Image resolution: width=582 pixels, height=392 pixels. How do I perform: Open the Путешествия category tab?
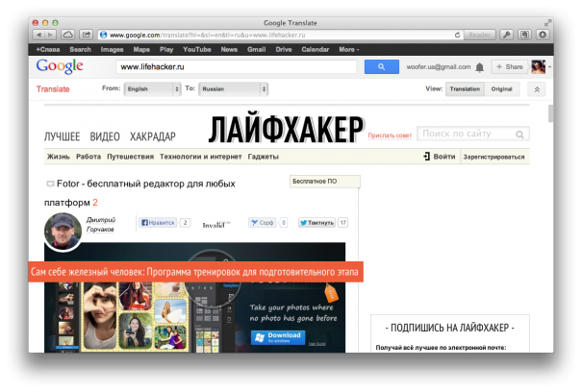tap(130, 157)
